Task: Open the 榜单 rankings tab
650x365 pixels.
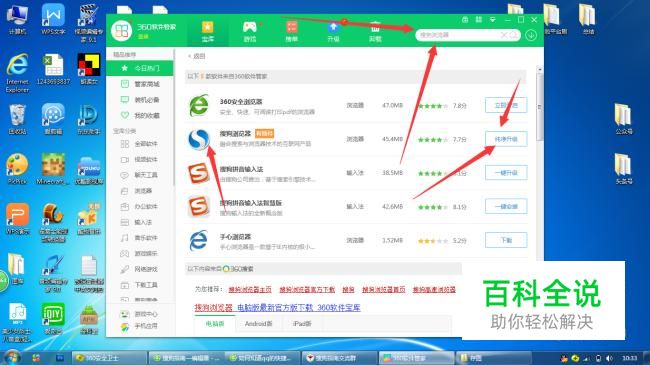Action: coord(291,32)
